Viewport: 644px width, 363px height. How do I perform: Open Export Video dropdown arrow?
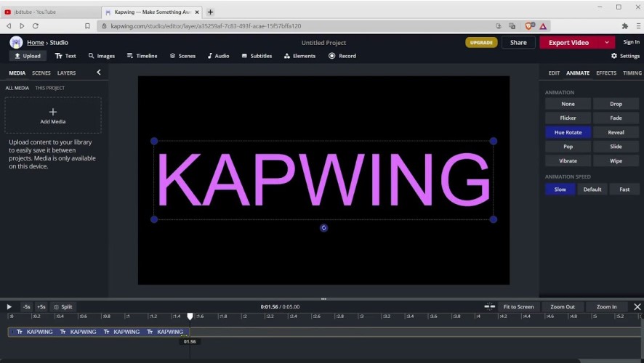pyautogui.click(x=607, y=42)
